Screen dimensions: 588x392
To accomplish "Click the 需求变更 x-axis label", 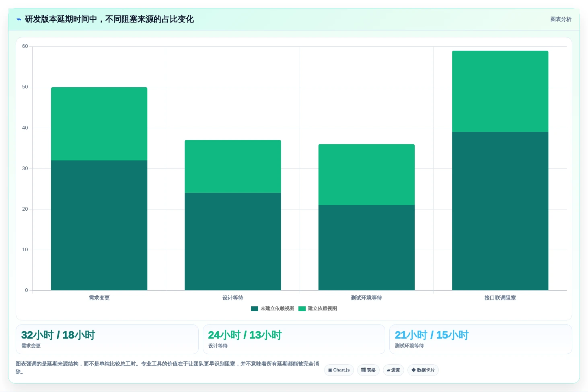I will pyautogui.click(x=99, y=298).
